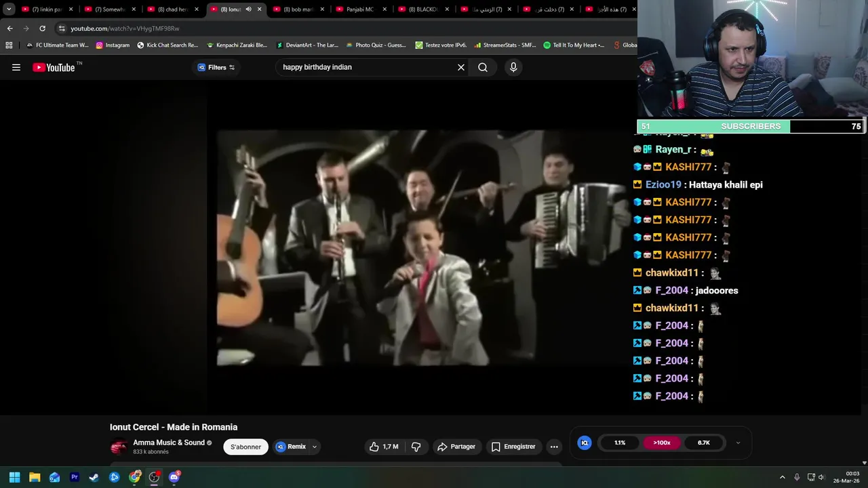This screenshot has width=868, height=488.
Task: Click the >100x stat pill
Action: (662, 443)
